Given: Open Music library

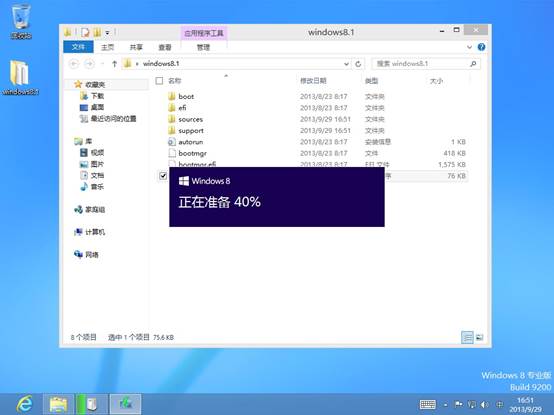Looking at the screenshot, I should [97, 186].
